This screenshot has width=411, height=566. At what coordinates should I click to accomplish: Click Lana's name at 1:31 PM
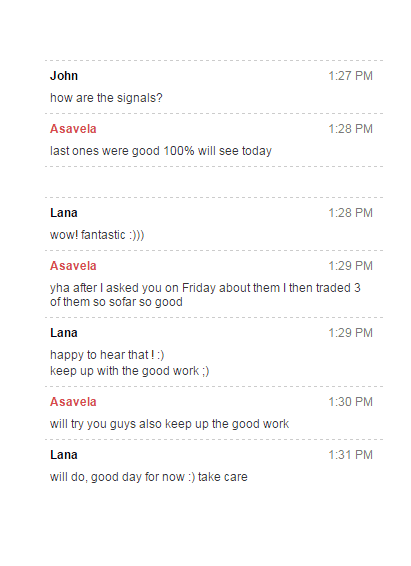[64, 455]
